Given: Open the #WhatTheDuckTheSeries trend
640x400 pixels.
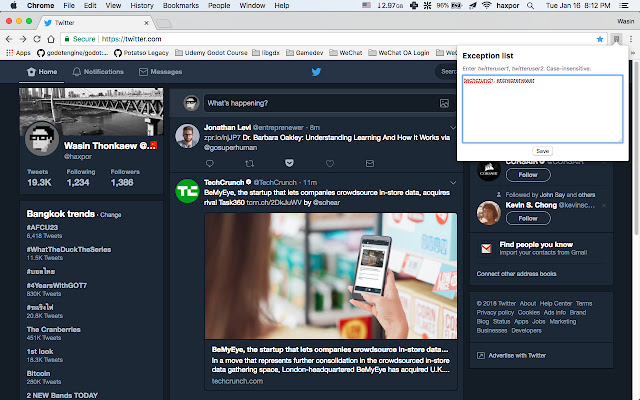Looking at the screenshot, I should click(x=69, y=249).
